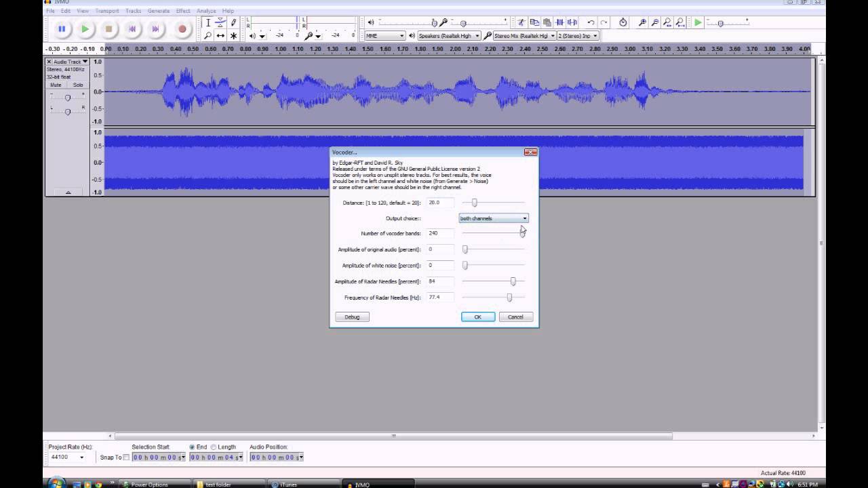Viewport: 868px width, 488px height.
Task: Select the Multi-tool asterisk icon
Action: coord(233,35)
